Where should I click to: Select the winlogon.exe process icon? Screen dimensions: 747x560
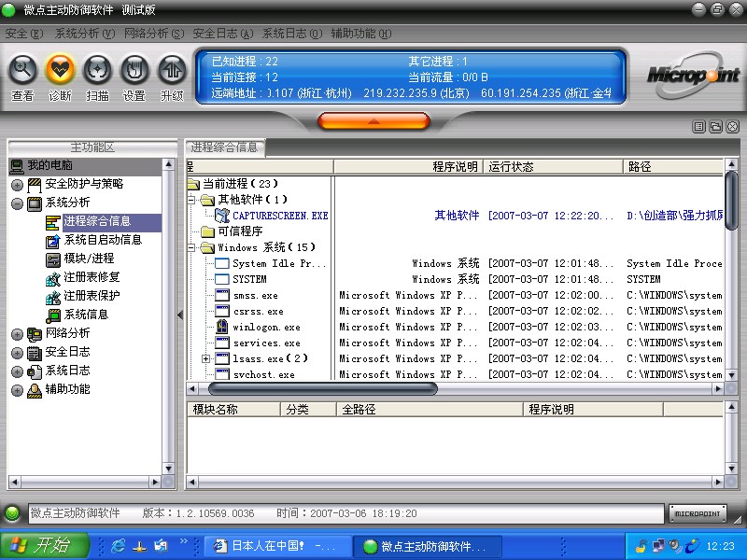click(222, 327)
